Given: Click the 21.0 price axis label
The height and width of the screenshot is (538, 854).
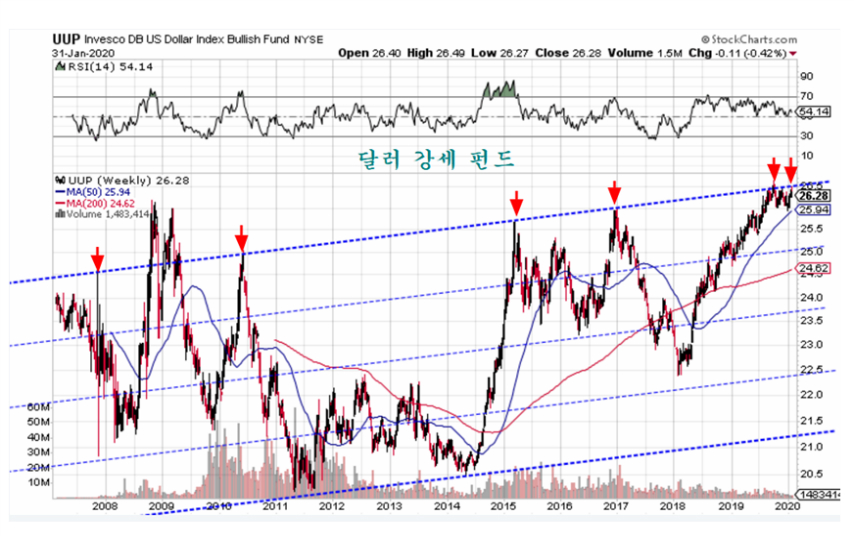Looking at the screenshot, I should [x=812, y=447].
